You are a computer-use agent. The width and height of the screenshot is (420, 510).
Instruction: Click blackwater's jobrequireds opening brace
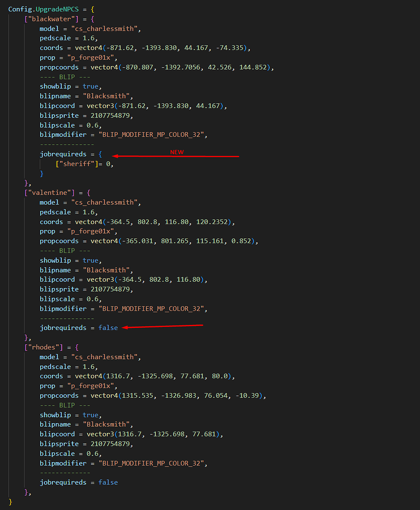tap(100, 154)
